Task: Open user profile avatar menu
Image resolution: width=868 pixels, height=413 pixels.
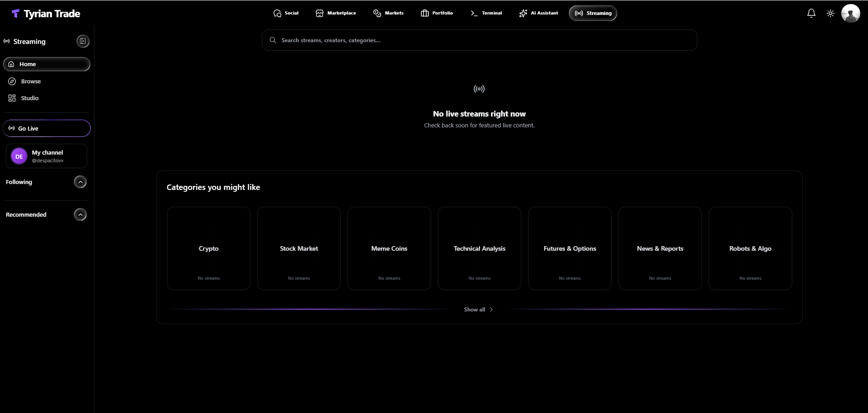Action: (x=850, y=13)
